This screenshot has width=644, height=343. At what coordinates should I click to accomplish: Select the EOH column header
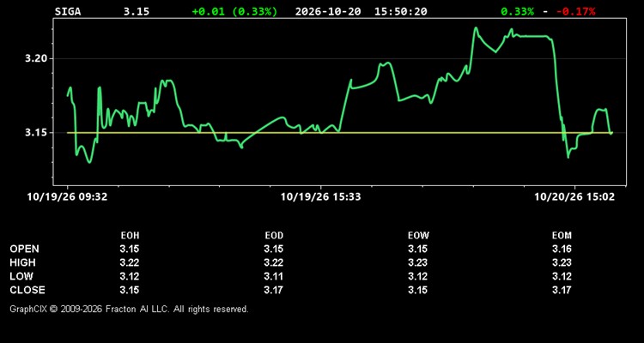[x=130, y=236]
